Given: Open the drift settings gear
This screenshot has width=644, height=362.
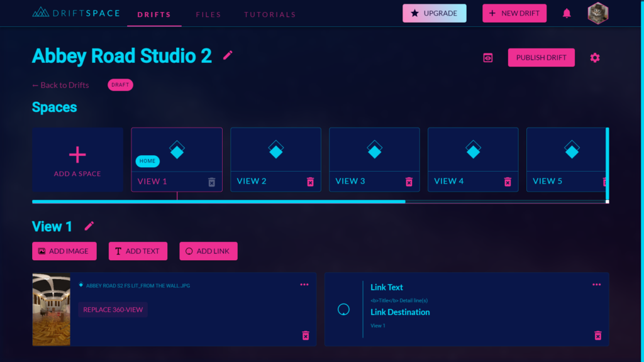Looking at the screenshot, I should click(595, 58).
